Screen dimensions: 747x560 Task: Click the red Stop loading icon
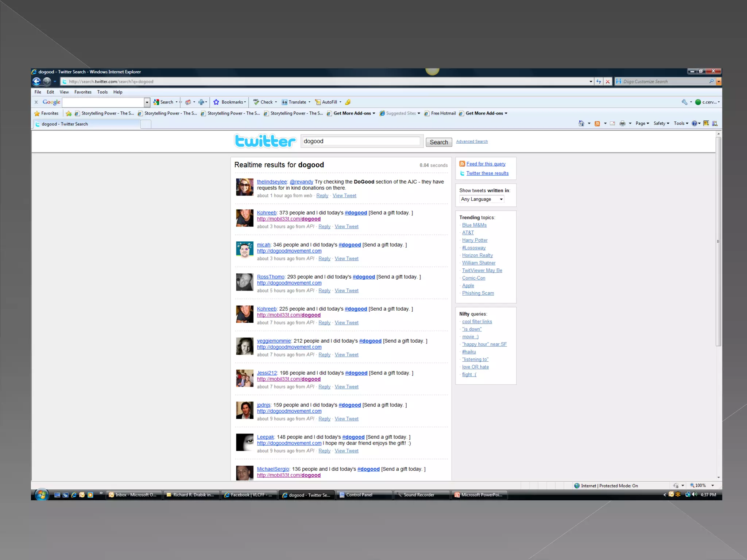click(608, 82)
